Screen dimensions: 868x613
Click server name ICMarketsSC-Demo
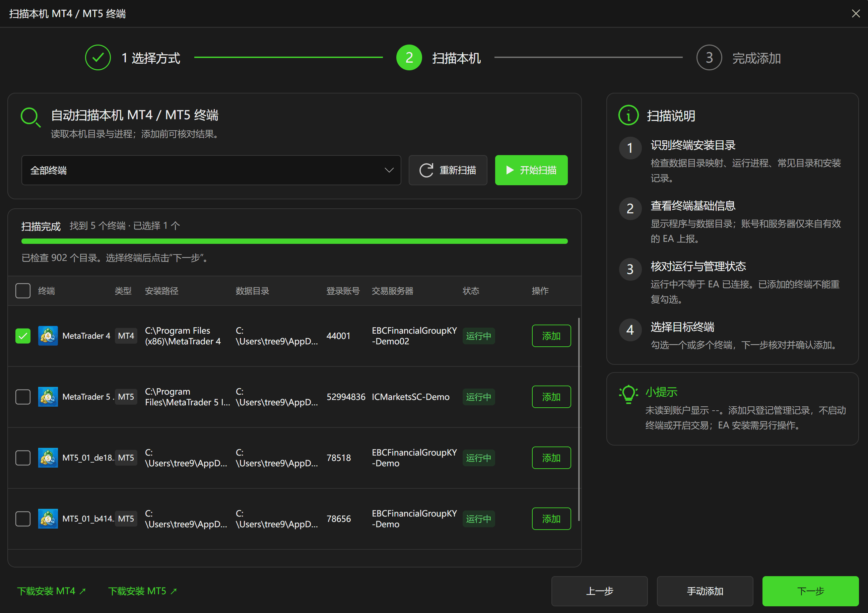pos(411,397)
